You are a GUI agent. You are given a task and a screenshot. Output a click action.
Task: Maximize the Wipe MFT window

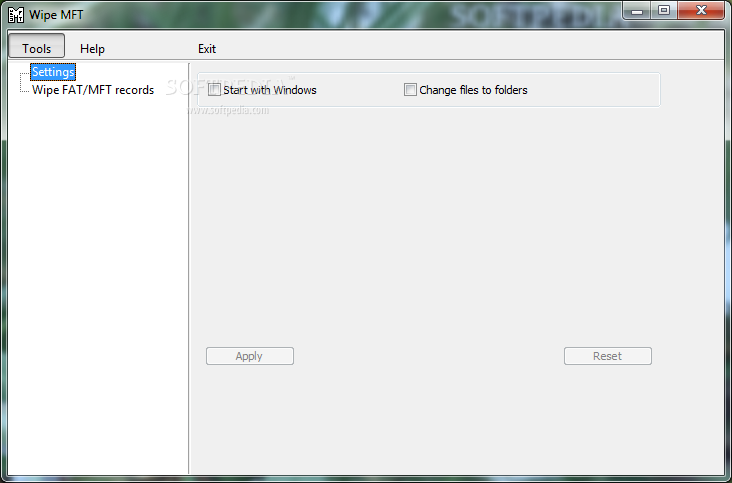click(x=664, y=10)
